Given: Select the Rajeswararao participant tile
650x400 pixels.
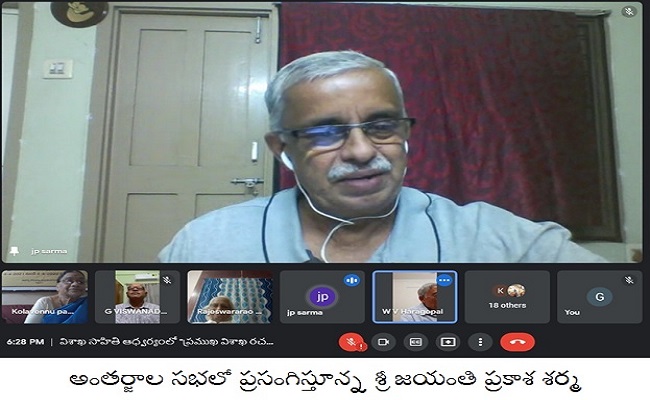Looking at the screenshot, I should [x=230, y=297].
